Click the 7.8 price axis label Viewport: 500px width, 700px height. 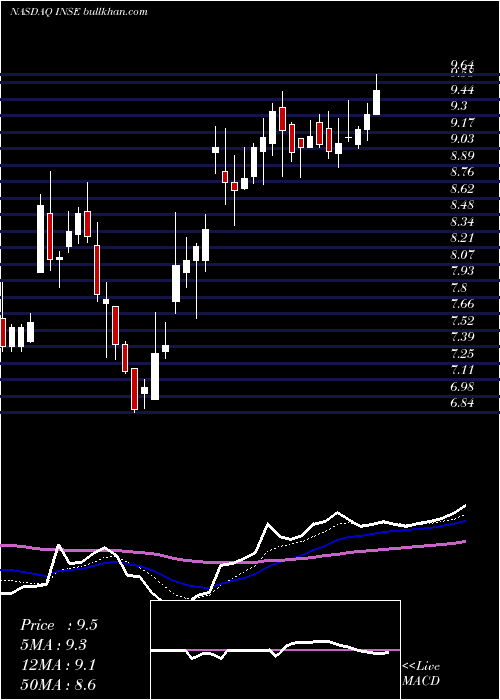459,288
